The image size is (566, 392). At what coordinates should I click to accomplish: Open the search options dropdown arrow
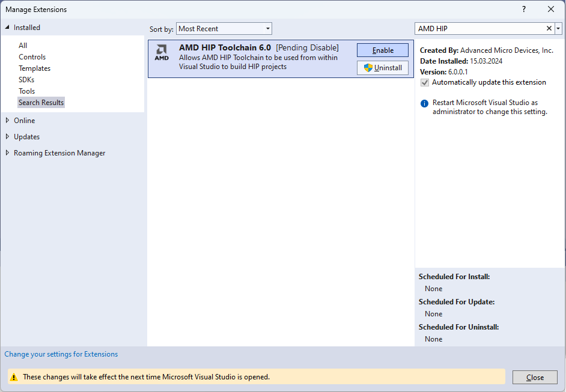click(x=558, y=29)
